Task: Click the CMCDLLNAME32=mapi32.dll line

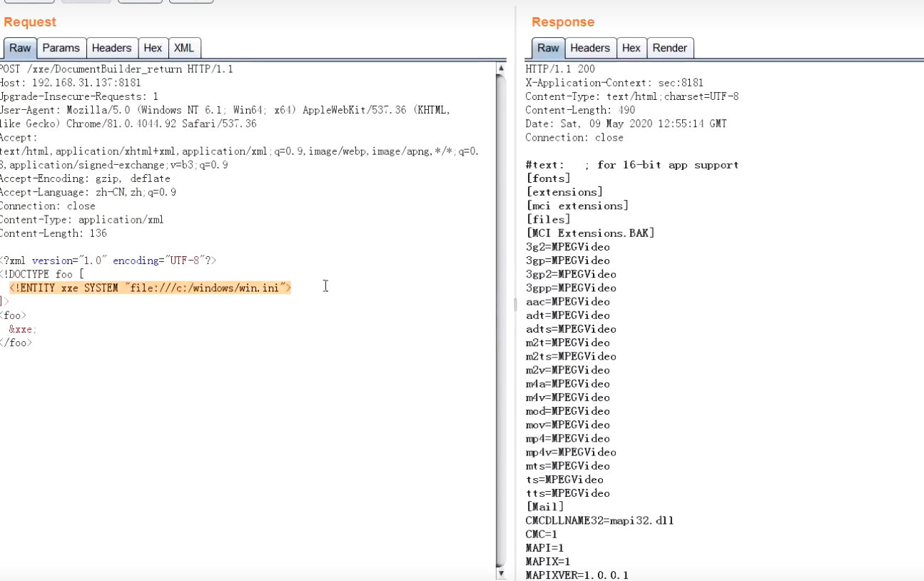Action: 599,520
